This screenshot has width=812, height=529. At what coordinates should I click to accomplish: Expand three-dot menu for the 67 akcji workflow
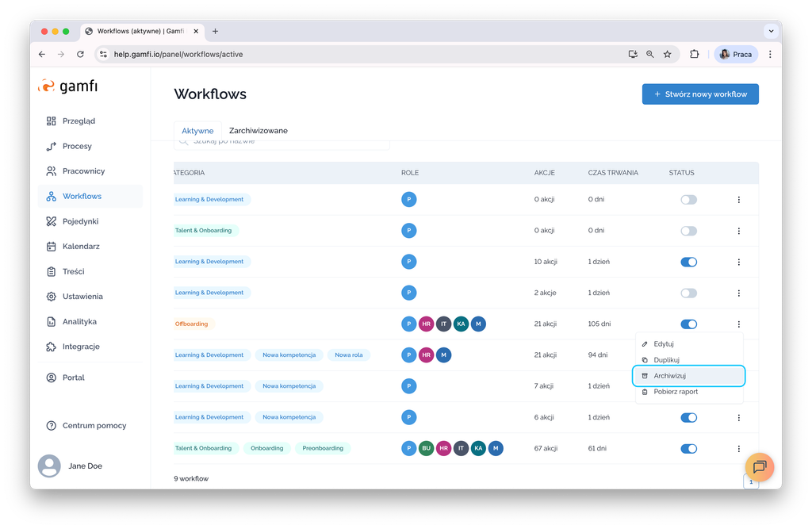click(x=738, y=448)
